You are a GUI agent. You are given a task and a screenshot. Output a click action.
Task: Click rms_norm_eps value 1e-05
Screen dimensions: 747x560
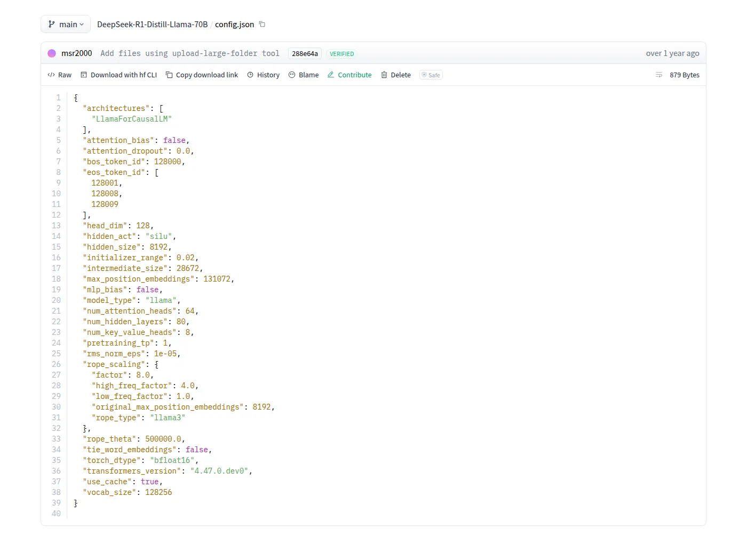click(x=165, y=354)
